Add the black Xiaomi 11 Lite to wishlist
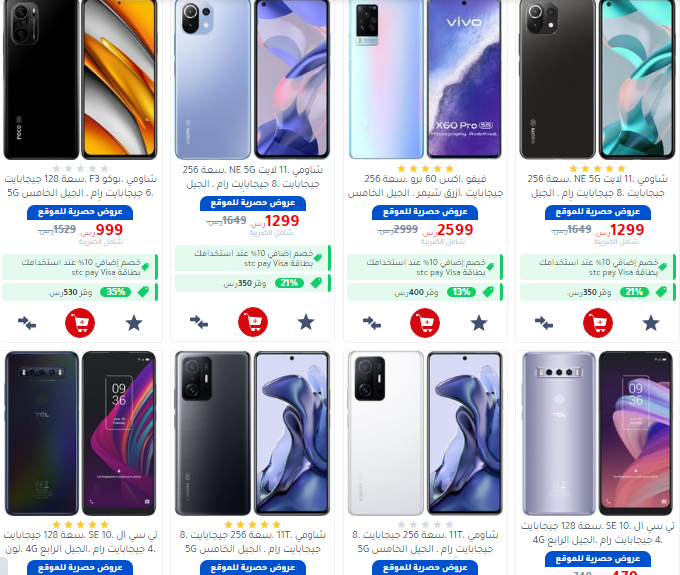 (x=651, y=323)
